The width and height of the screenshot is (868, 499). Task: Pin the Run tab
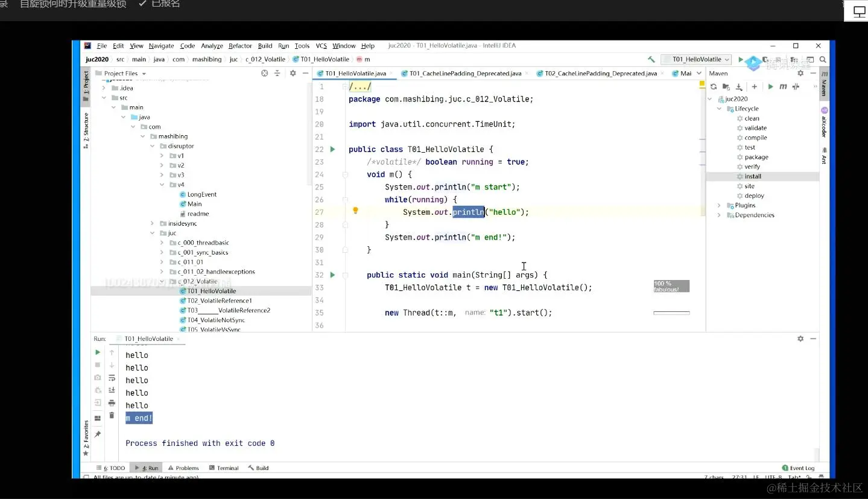click(x=98, y=434)
